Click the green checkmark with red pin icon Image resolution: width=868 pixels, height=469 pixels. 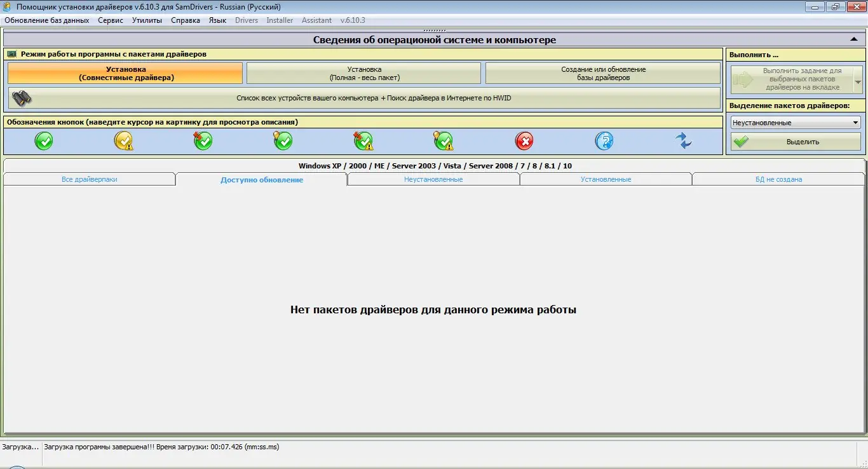click(x=203, y=141)
